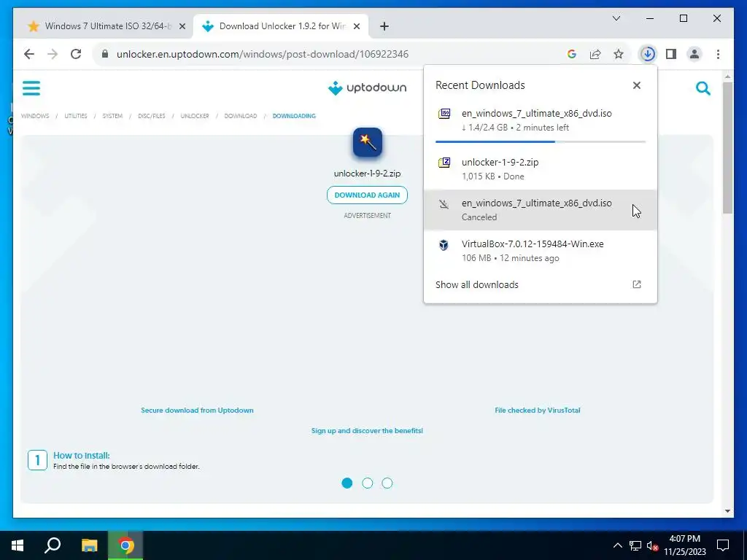Open VirtualBox-7.0.12-159484-Win.exe entry

tap(541, 251)
